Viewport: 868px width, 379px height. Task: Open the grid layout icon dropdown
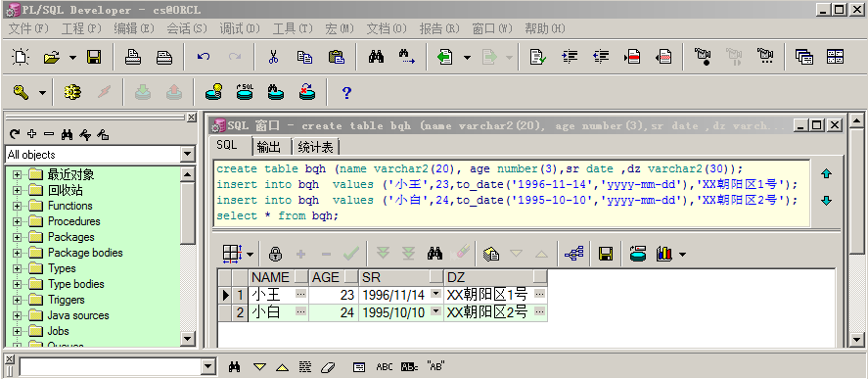[x=250, y=255]
